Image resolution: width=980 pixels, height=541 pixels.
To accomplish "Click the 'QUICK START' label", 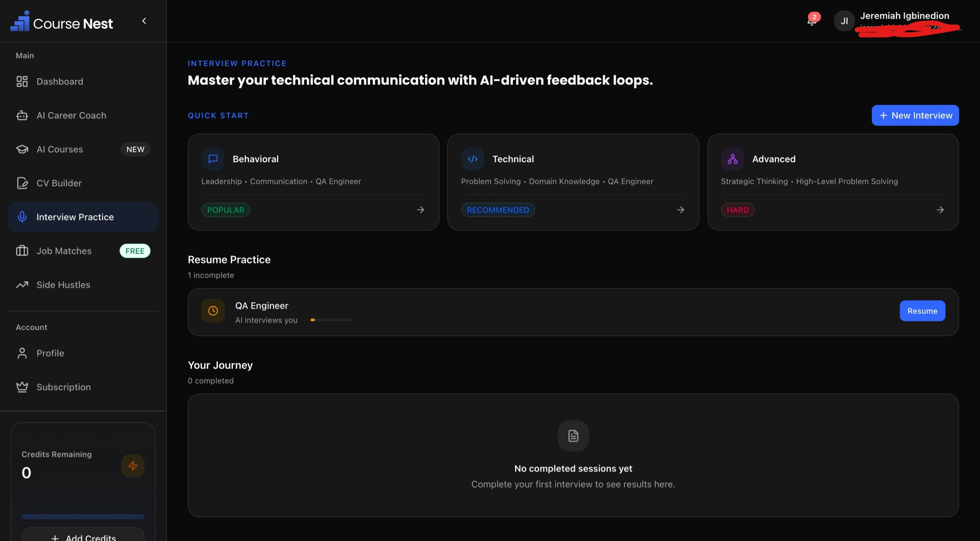I will click(218, 115).
